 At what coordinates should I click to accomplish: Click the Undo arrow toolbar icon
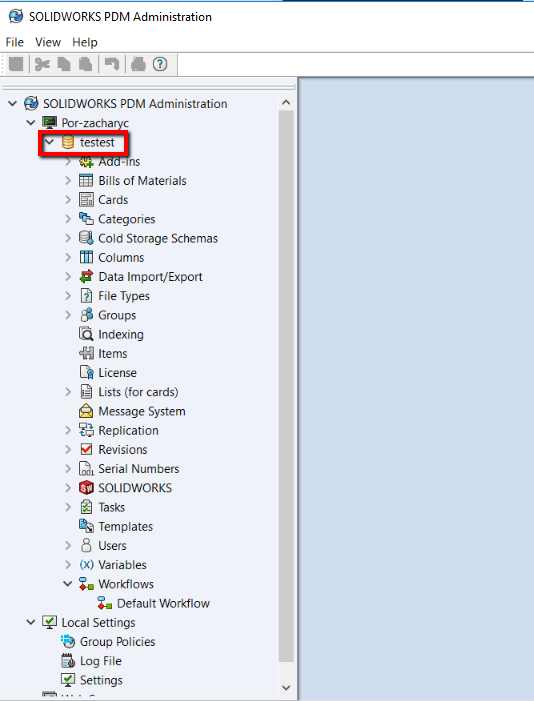(x=112, y=64)
